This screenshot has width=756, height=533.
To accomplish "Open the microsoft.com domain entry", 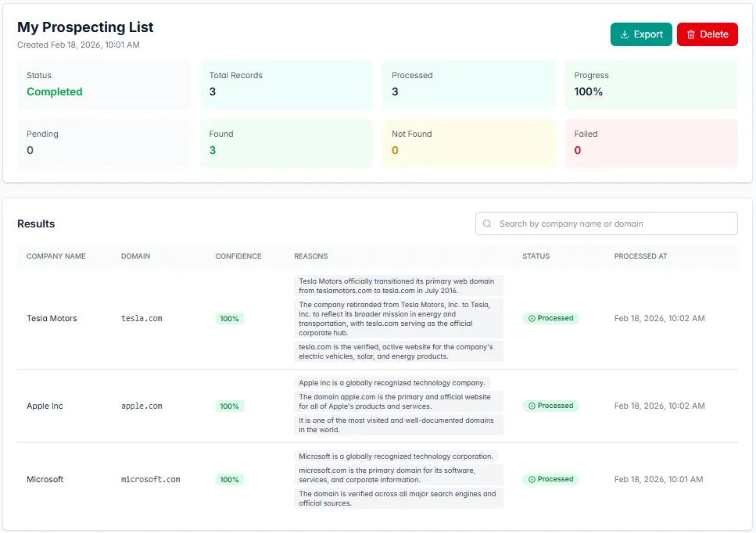I will click(x=150, y=480).
